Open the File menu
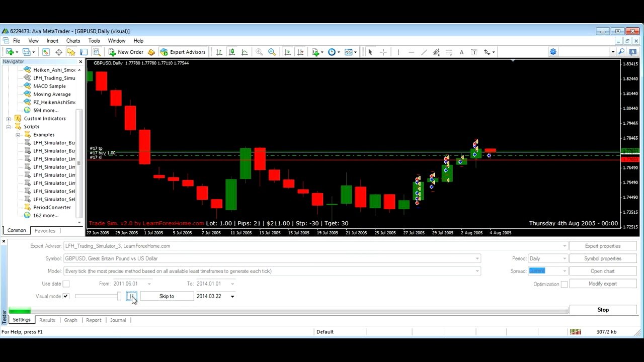 pyautogui.click(x=17, y=41)
